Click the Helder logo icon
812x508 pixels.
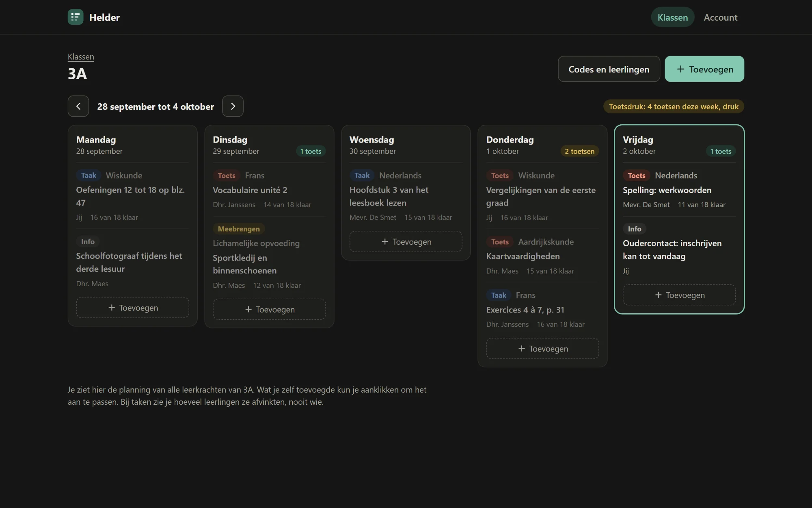(76, 17)
